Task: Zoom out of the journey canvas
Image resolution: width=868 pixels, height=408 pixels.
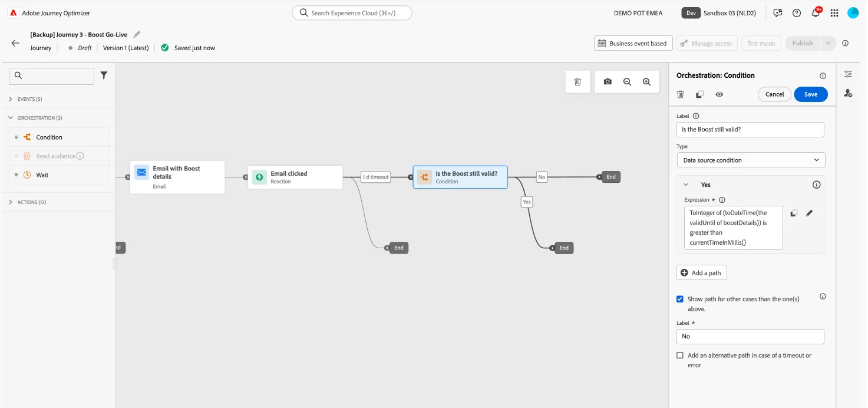Action: [627, 82]
